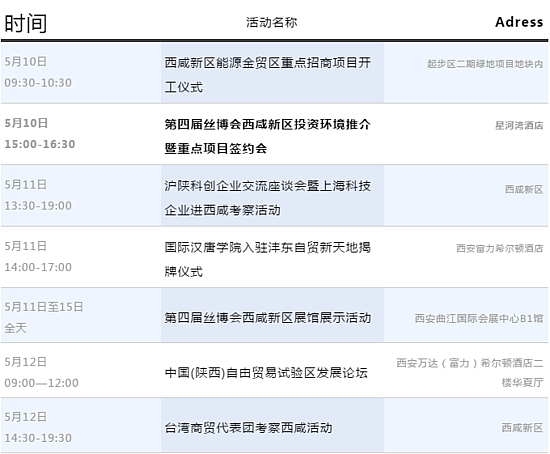Select the 5月11日至15日 全天 time cell
The width and height of the screenshot is (550, 454).
[x=43, y=317]
